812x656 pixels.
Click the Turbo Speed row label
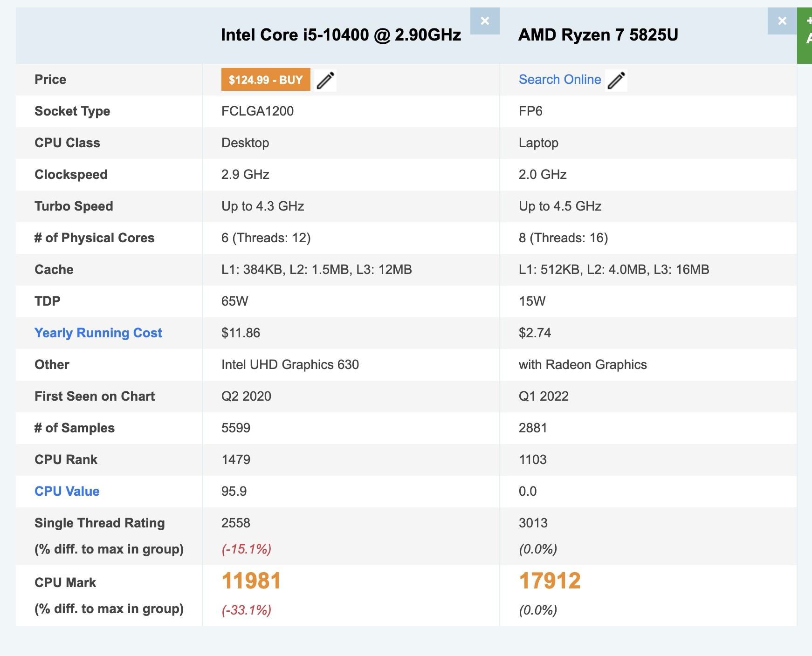pyautogui.click(x=74, y=206)
